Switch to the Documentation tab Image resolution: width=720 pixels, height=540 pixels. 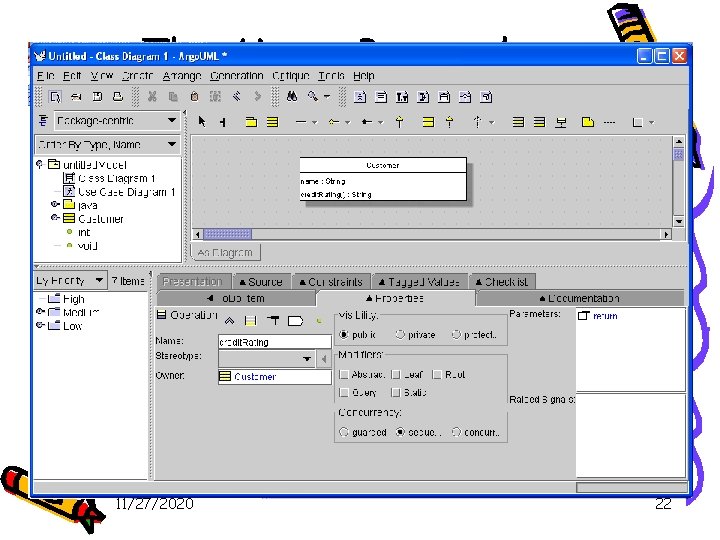pyautogui.click(x=579, y=298)
